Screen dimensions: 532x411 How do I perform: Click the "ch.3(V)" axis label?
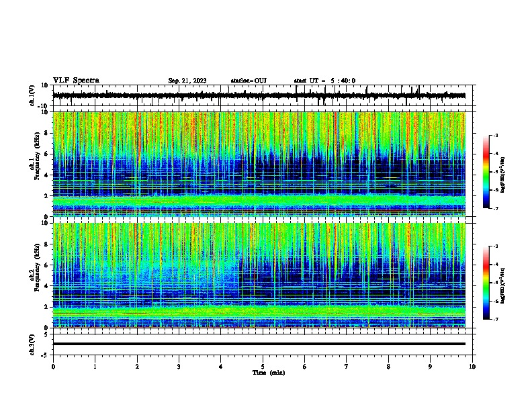[32, 345]
